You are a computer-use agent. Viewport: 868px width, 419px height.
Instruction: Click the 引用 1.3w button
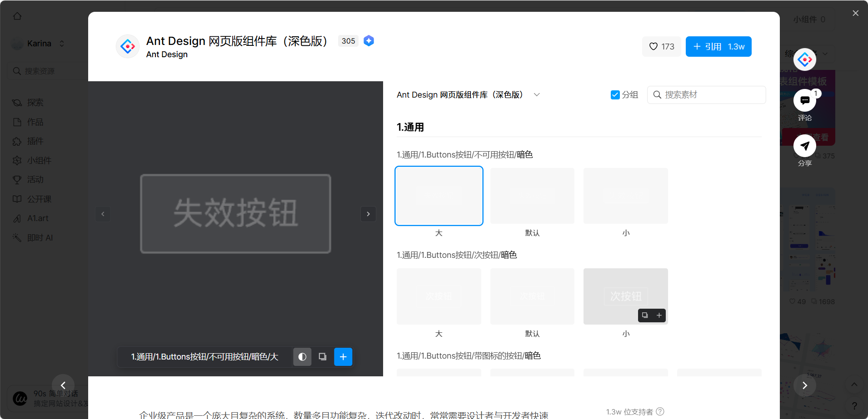(718, 47)
